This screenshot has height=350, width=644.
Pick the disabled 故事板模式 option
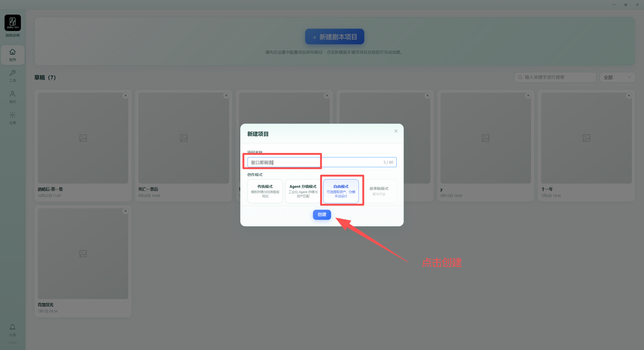pos(379,191)
